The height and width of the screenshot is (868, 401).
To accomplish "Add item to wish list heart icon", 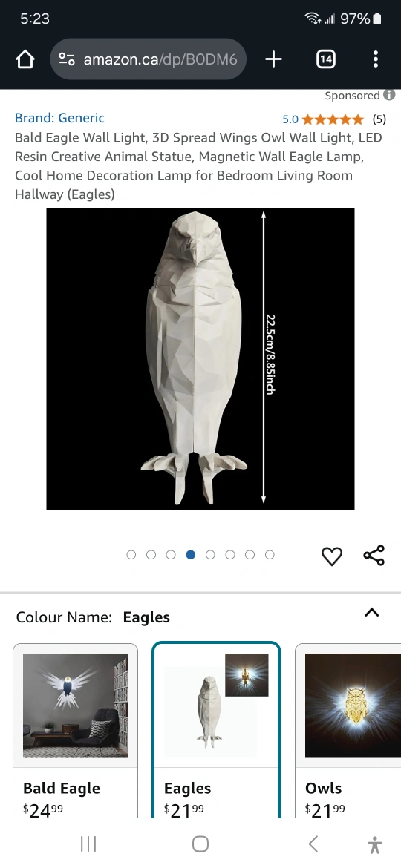I will pyautogui.click(x=332, y=556).
